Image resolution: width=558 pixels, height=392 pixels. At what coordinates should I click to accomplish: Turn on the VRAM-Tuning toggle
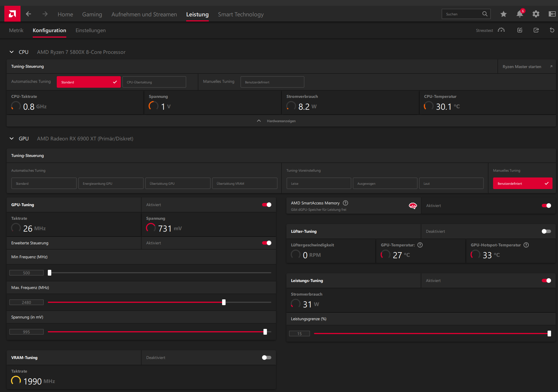[267, 358]
